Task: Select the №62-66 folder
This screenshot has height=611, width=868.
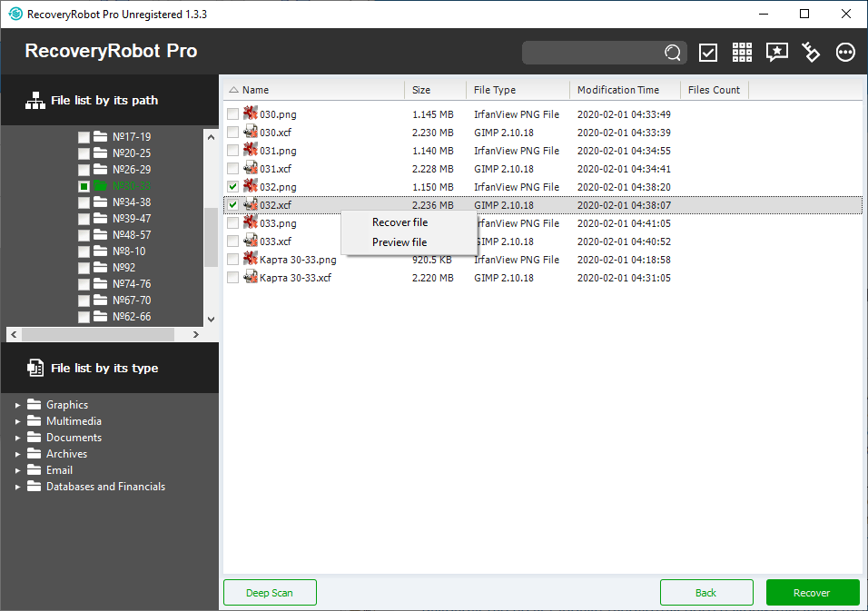Action: coord(131,317)
